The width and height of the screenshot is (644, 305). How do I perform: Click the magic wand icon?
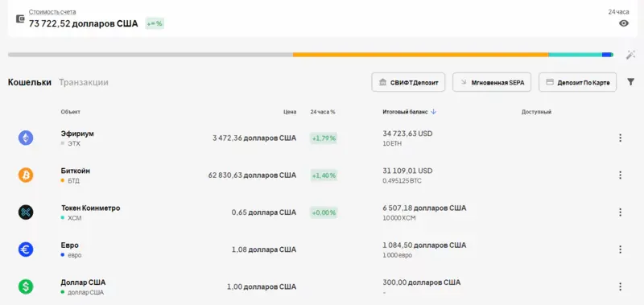pyautogui.click(x=630, y=55)
